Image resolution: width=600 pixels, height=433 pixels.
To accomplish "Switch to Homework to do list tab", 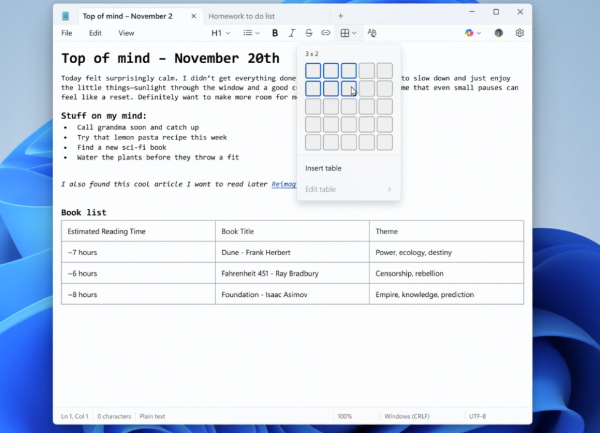I will click(241, 16).
